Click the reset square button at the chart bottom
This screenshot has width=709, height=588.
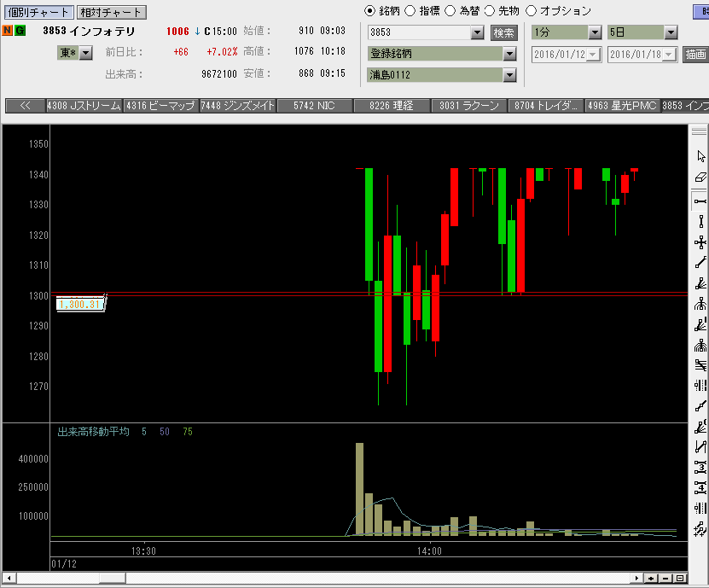point(680,578)
